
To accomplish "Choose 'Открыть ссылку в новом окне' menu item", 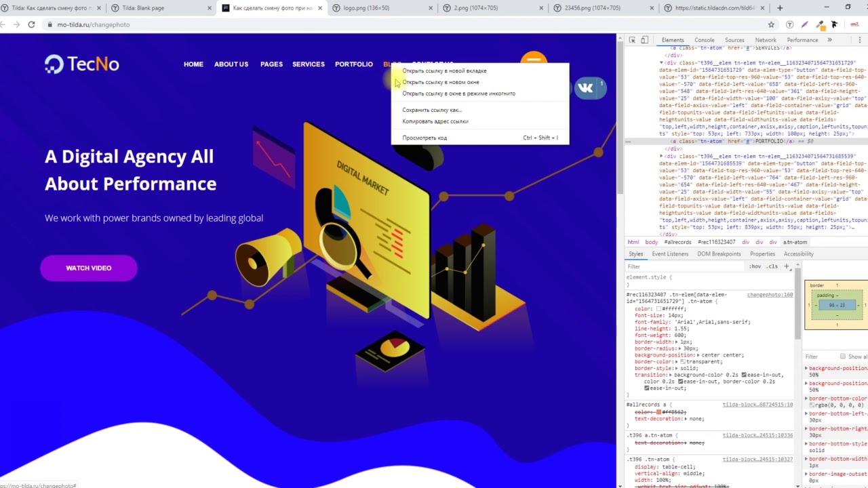I will coord(480,82).
